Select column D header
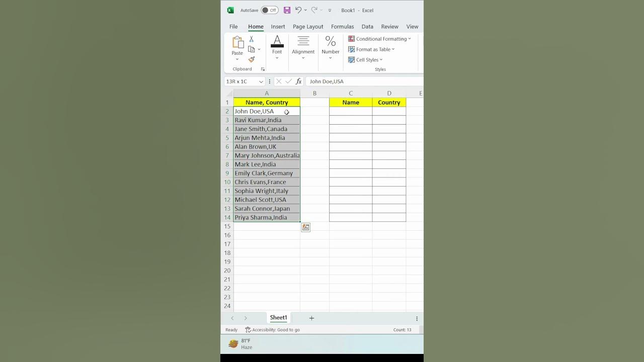The height and width of the screenshot is (362, 644). pos(389,94)
